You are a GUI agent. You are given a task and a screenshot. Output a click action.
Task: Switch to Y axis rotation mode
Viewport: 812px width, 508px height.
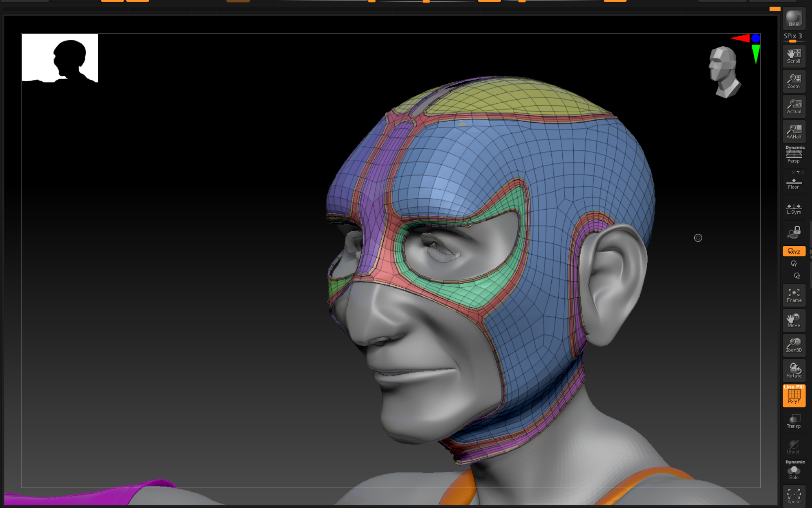[794, 264]
